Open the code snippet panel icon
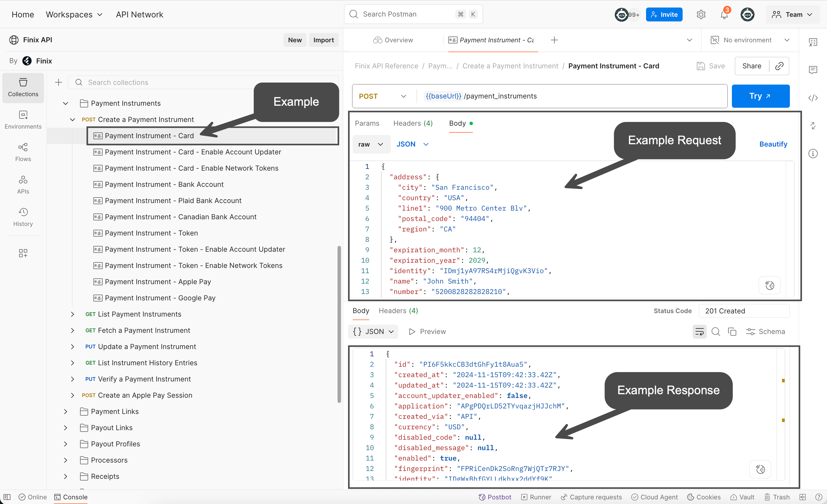The image size is (827, 504). (813, 98)
